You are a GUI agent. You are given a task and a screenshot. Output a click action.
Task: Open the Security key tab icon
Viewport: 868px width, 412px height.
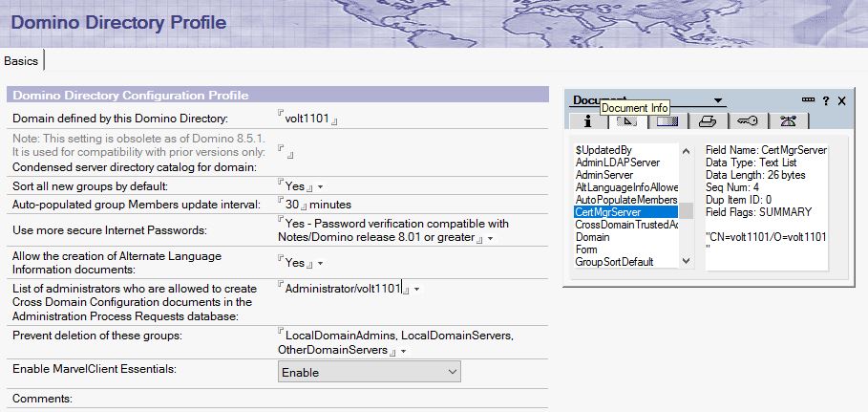(x=748, y=121)
